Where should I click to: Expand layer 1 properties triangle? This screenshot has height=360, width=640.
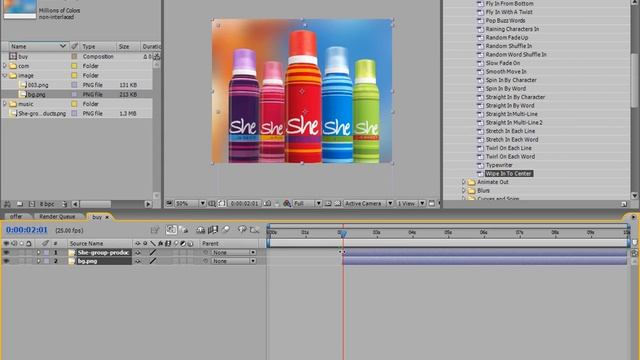[x=38, y=253]
